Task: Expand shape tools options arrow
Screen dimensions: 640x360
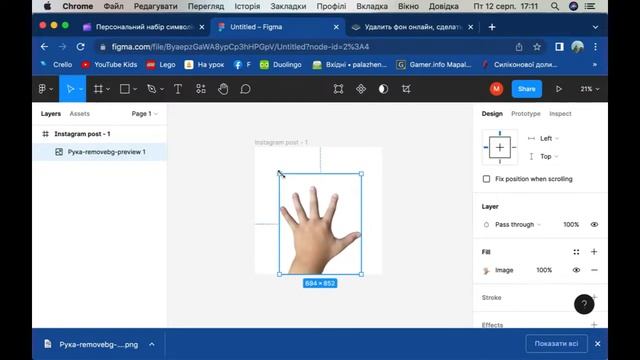Action: tap(135, 89)
